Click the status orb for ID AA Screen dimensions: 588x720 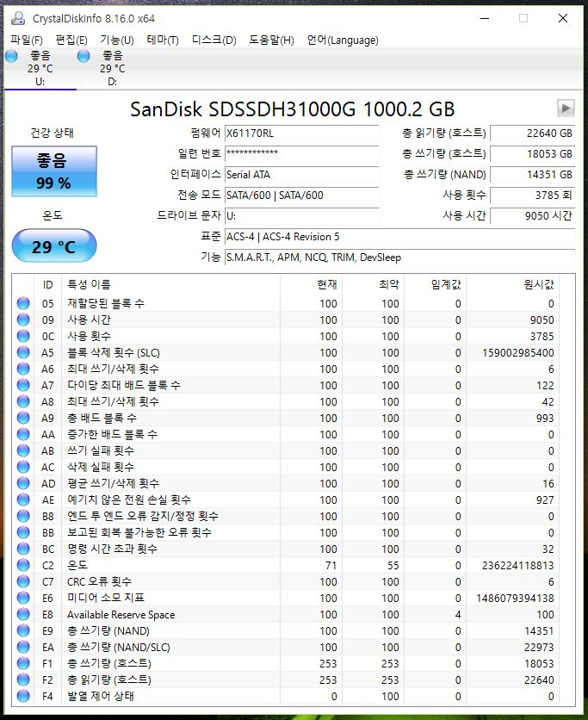23,434
